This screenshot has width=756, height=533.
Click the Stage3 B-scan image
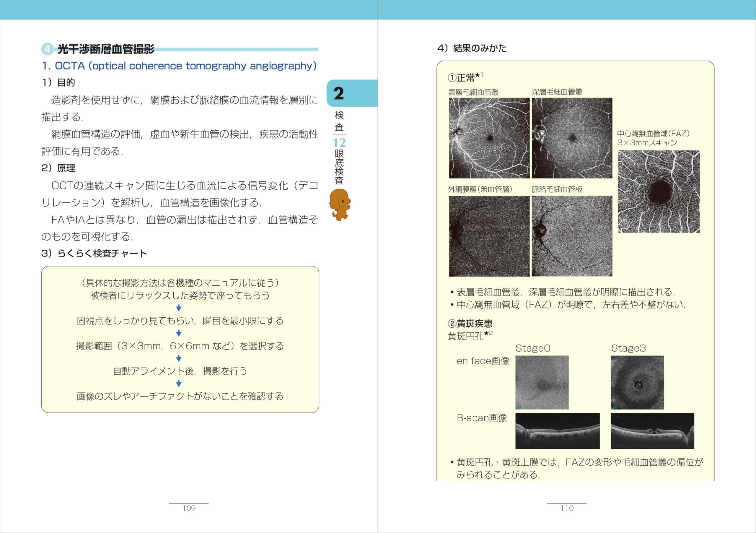coord(652,431)
